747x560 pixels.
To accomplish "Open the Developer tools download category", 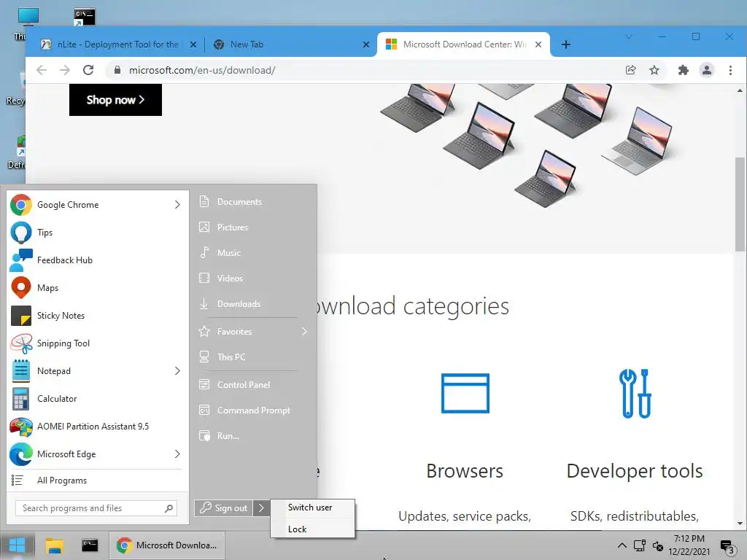I will pyautogui.click(x=635, y=471).
